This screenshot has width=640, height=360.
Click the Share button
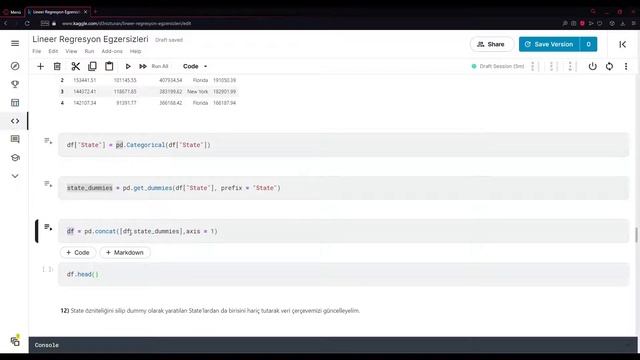click(x=491, y=44)
